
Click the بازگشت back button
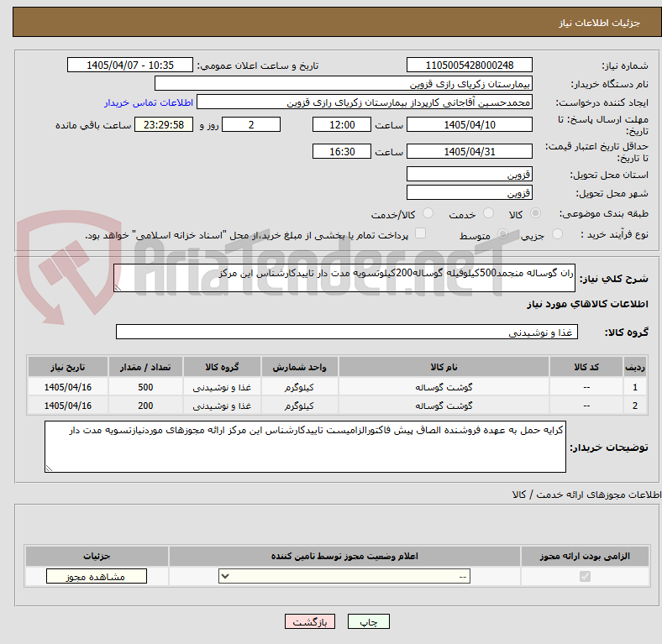310,622
